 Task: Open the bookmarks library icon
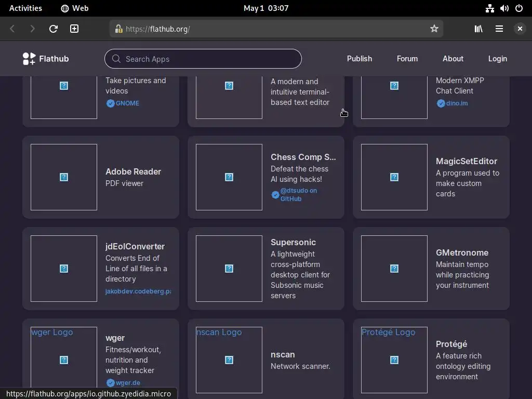click(x=478, y=29)
